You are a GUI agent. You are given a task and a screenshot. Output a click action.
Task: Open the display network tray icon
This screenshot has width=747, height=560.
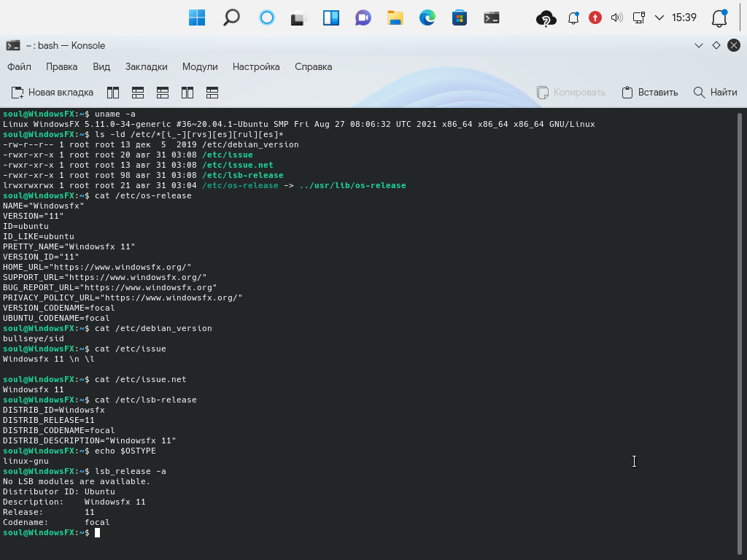tap(638, 17)
